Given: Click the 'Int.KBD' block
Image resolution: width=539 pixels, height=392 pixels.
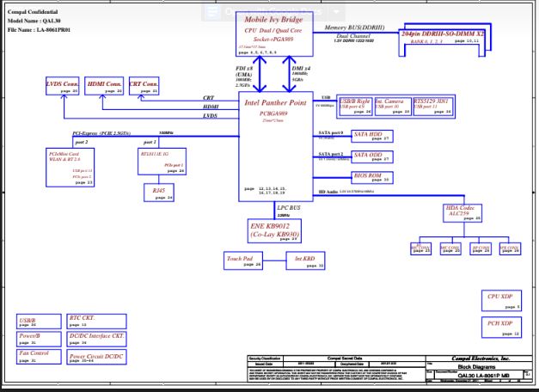Looking at the screenshot, I should click(305, 260).
